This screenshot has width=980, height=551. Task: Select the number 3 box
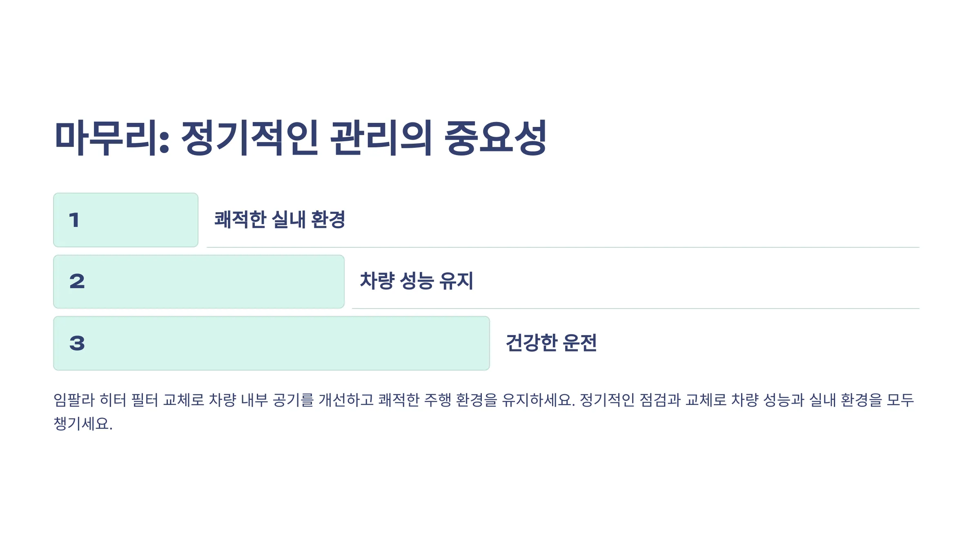(272, 343)
